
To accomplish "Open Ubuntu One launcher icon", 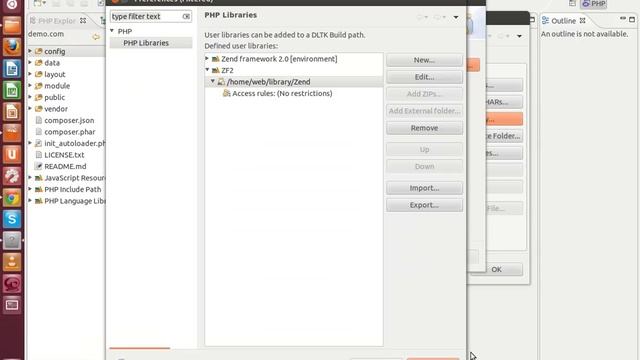I will [12, 155].
